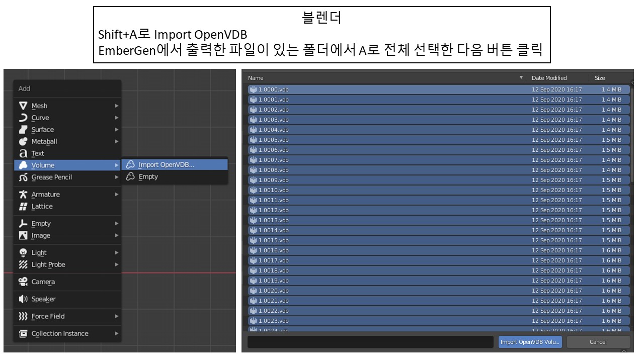This screenshot has height=362, width=644.
Task: Click the Armature icon in Add menu
Action: click(x=23, y=194)
